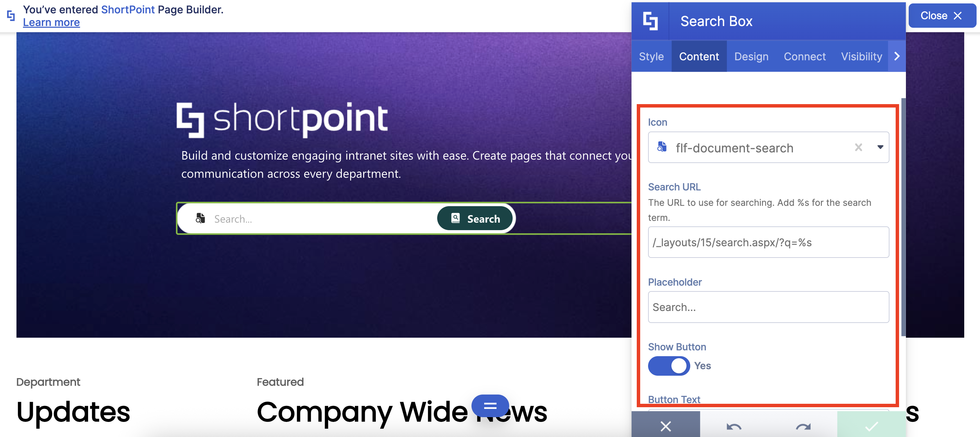Switch to the Style tab

tap(651, 56)
